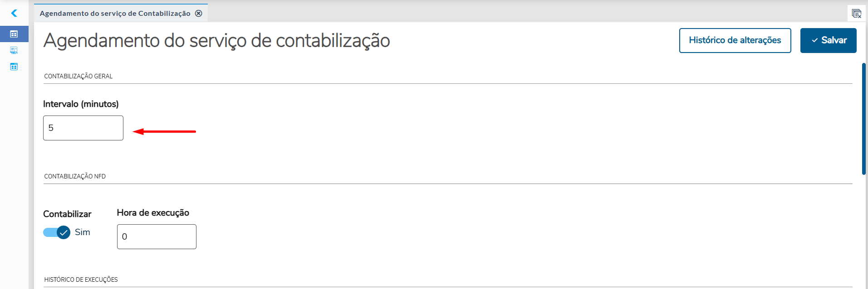Collapse the sidebar with the back chevron
Image resolution: width=868 pixels, height=289 pixels.
14,13
